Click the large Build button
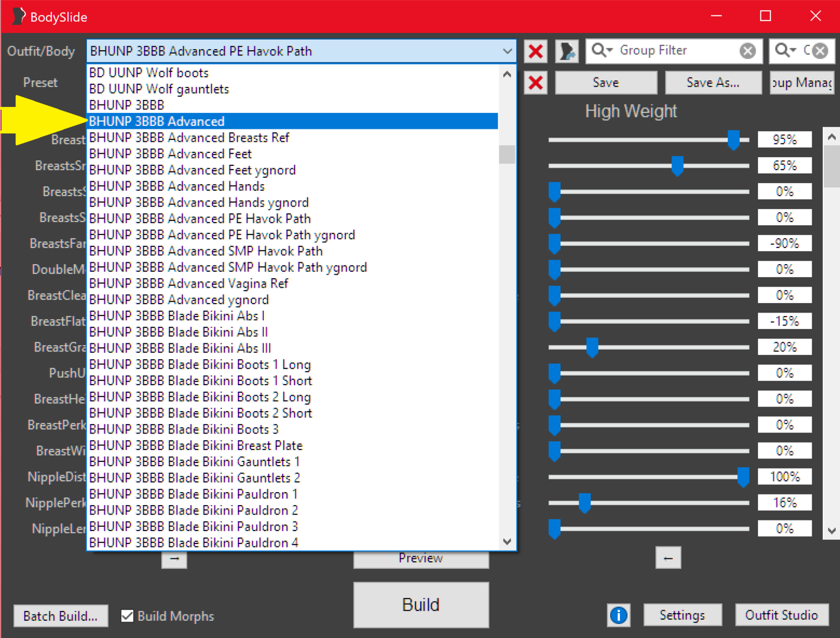Image resolution: width=840 pixels, height=638 pixels. (x=421, y=605)
